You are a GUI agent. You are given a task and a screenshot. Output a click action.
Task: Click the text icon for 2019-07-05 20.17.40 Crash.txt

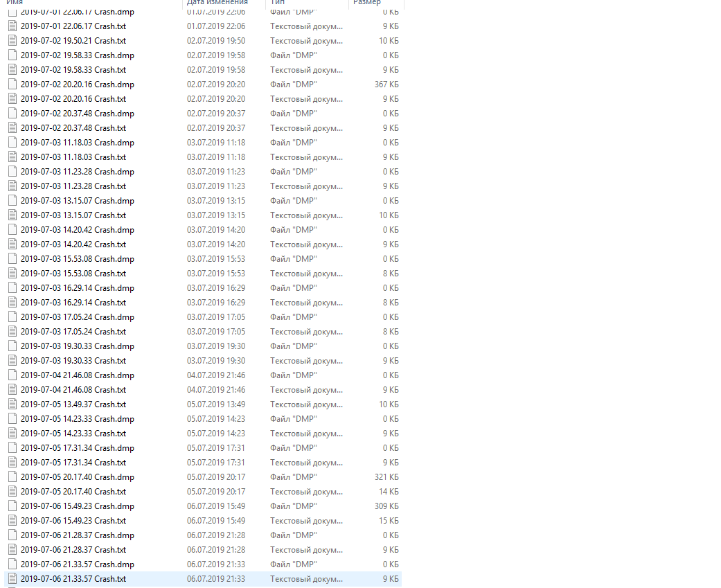tap(12, 492)
